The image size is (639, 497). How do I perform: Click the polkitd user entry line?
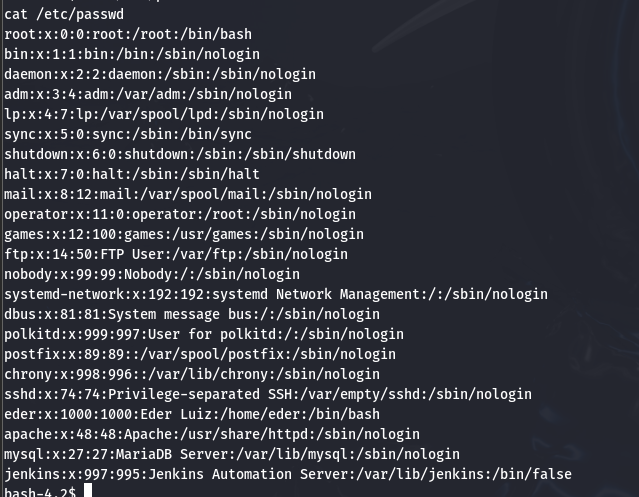point(204,334)
